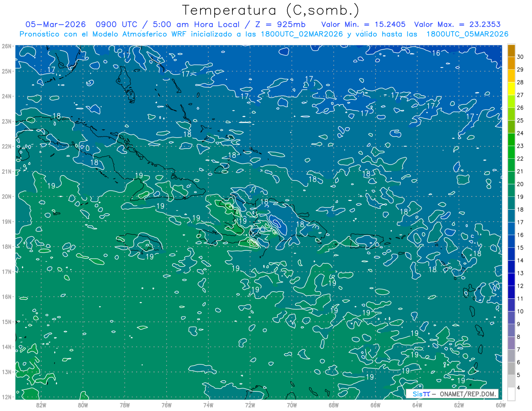
Task: Click the 66W longitude axis label
Action: (375, 405)
